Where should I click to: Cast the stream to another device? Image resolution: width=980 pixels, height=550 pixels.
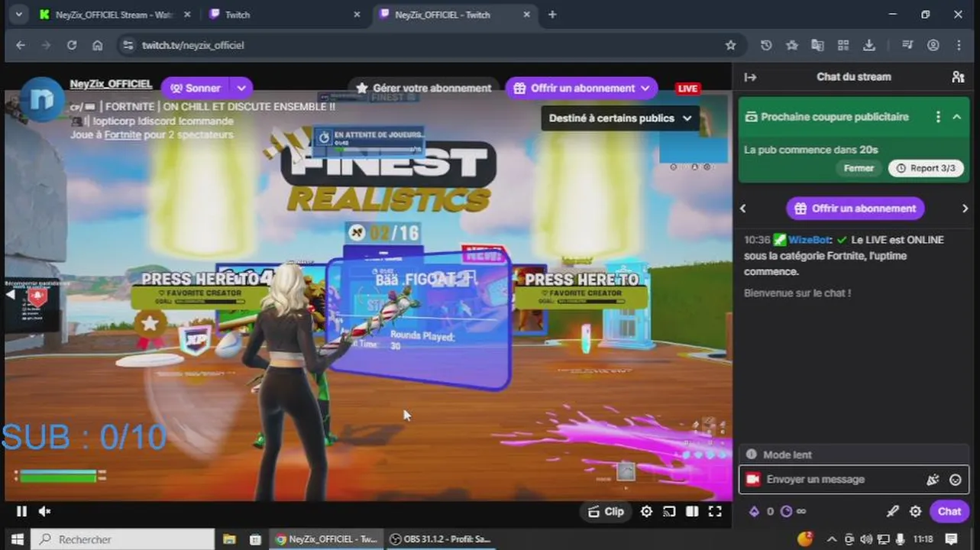click(669, 512)
